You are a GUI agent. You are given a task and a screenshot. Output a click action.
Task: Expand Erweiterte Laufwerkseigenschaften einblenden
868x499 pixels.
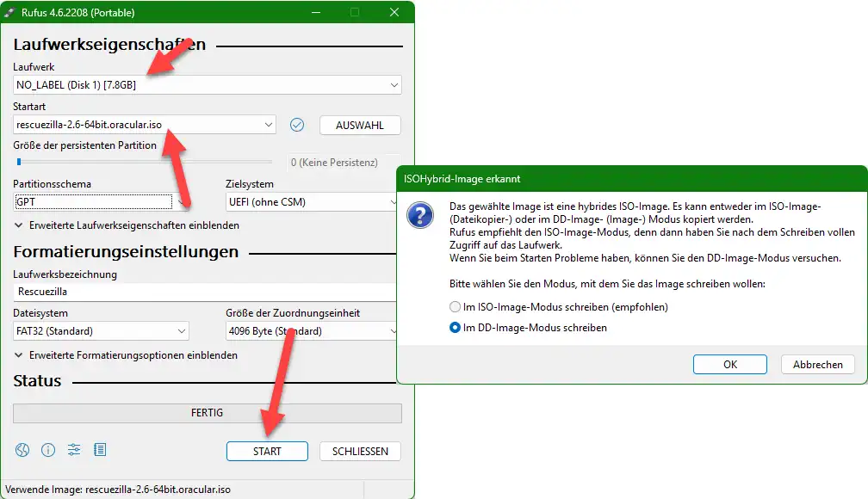coord(127,225)
